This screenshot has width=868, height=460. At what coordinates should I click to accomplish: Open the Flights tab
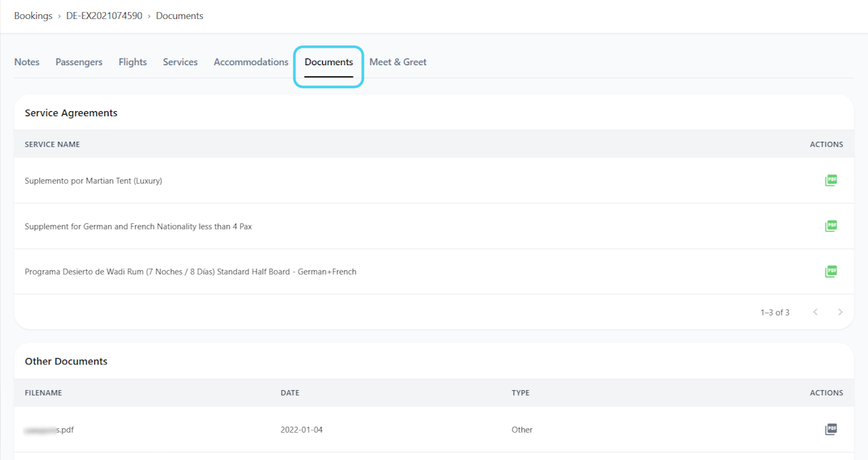pos(133,62)
